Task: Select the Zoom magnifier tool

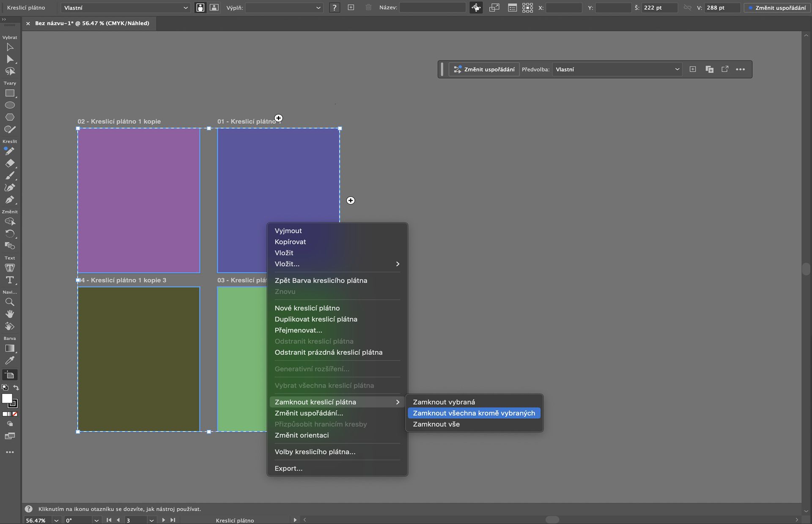Action: click(10, 302)
